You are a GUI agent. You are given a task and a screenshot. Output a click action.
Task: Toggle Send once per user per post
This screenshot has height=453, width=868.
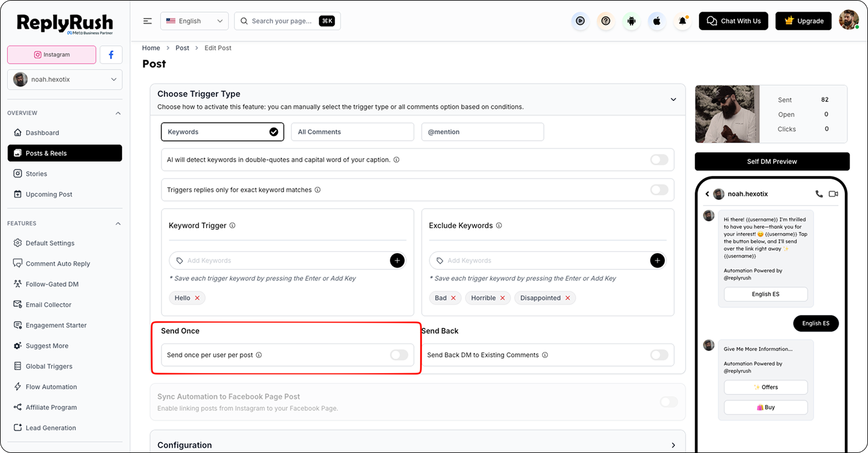[399, 355]
